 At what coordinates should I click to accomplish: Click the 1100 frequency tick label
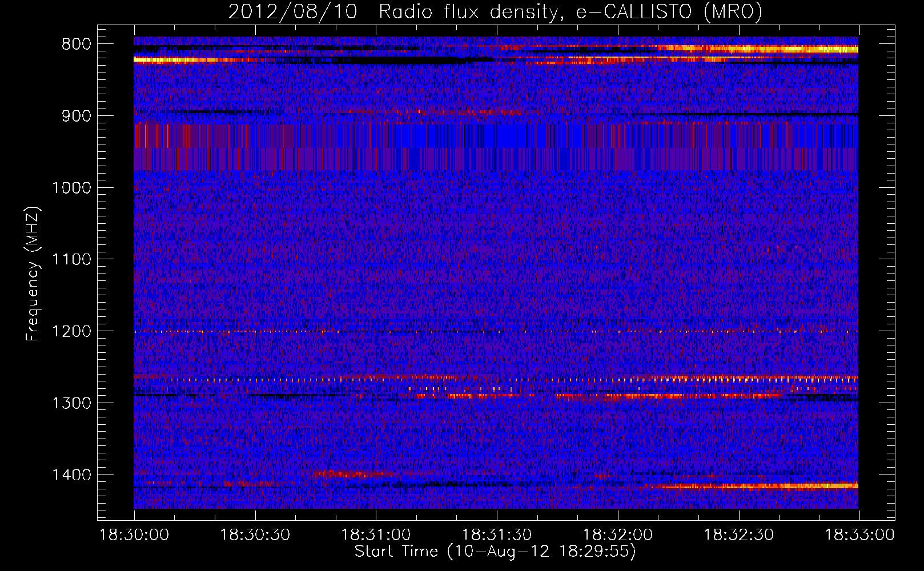(x=72, y=260)
